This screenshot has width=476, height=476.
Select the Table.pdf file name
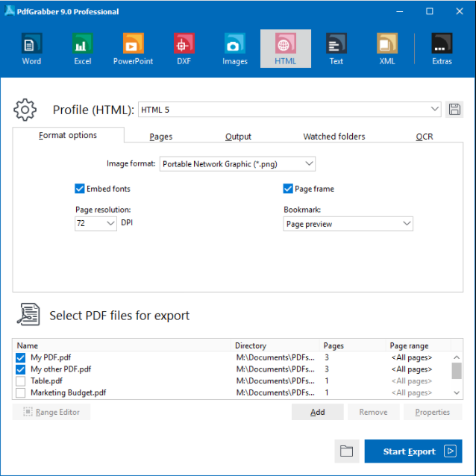tap(46, 381)
